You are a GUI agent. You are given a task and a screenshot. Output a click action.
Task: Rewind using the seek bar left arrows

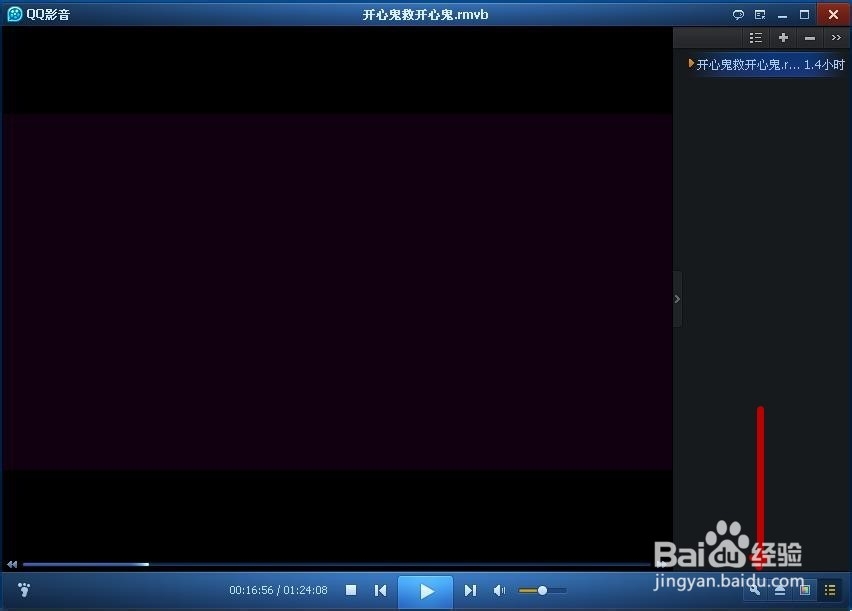pos(12,564)
